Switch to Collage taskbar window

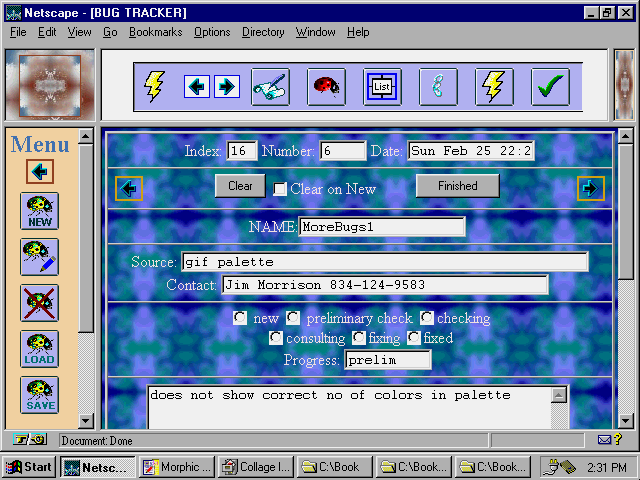point(256,467)
